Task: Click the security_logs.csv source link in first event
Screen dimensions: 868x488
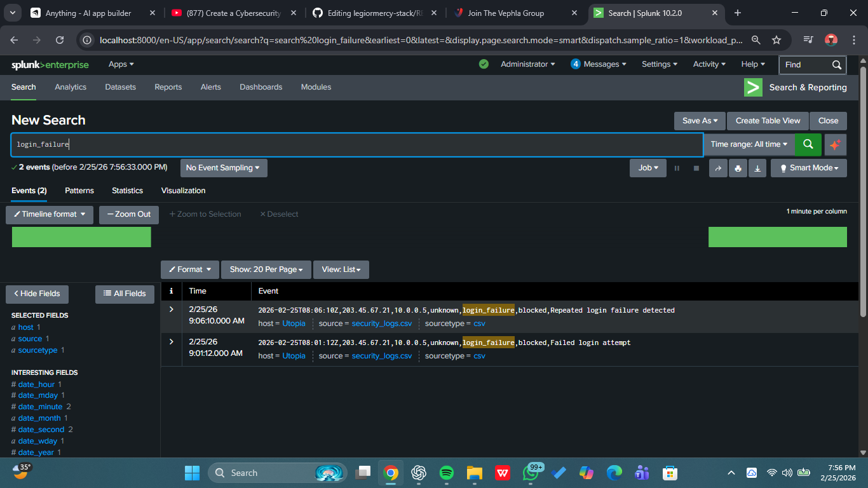Action: [382, 323]
